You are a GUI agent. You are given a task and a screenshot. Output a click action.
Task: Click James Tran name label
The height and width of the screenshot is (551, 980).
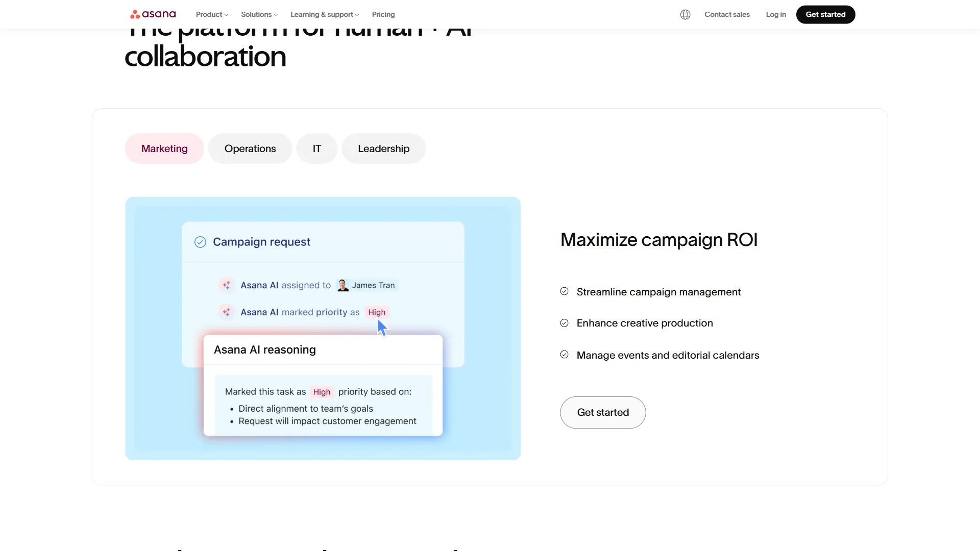click(x=373, y=285)
